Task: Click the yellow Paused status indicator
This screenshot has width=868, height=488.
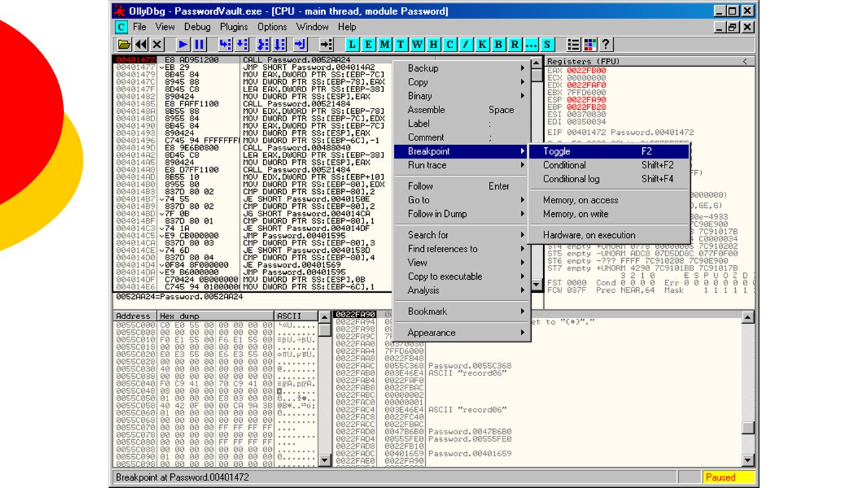Action: [x=728, y=477]
